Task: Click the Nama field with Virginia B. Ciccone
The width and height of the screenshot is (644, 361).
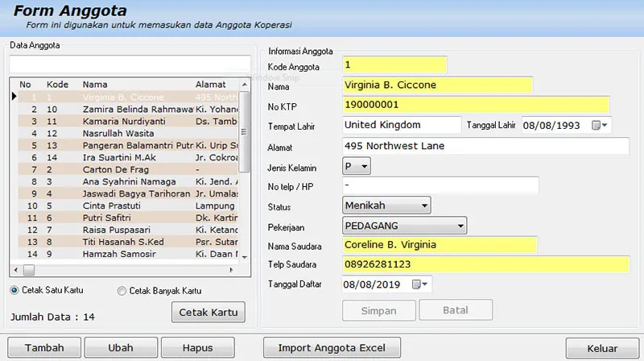Action: [x=437, y=85]
